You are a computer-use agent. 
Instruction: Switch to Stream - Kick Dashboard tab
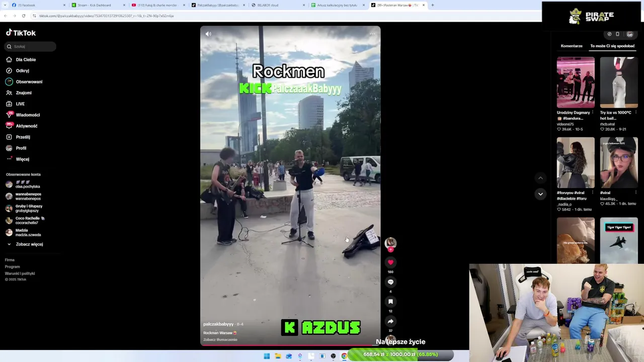point(98,5)
